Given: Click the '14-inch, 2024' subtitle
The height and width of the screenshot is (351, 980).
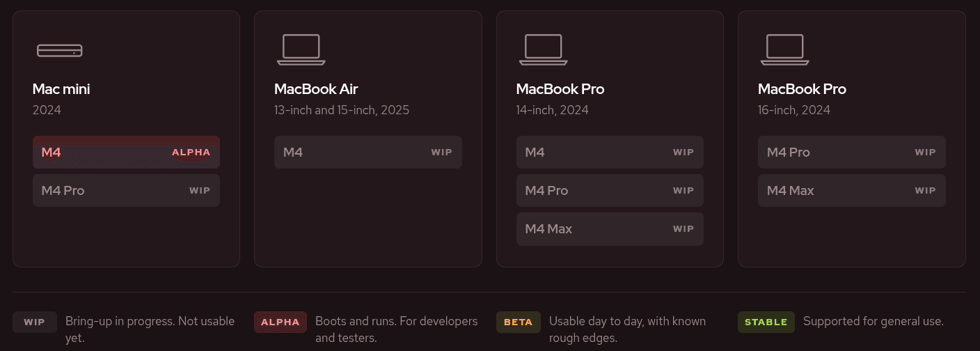Looking at the screenshot, I should (x=553, y=110).
